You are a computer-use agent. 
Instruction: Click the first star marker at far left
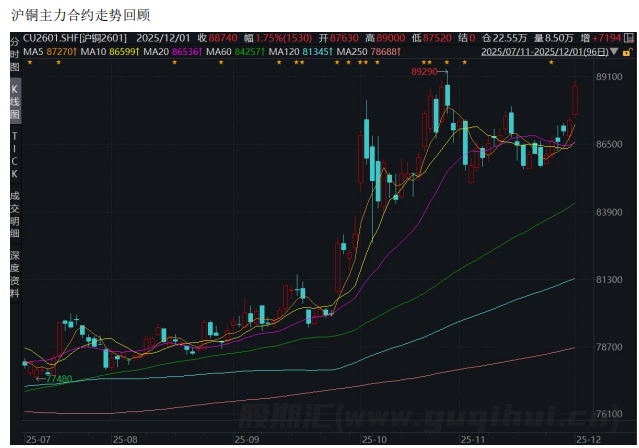(29, 62)
